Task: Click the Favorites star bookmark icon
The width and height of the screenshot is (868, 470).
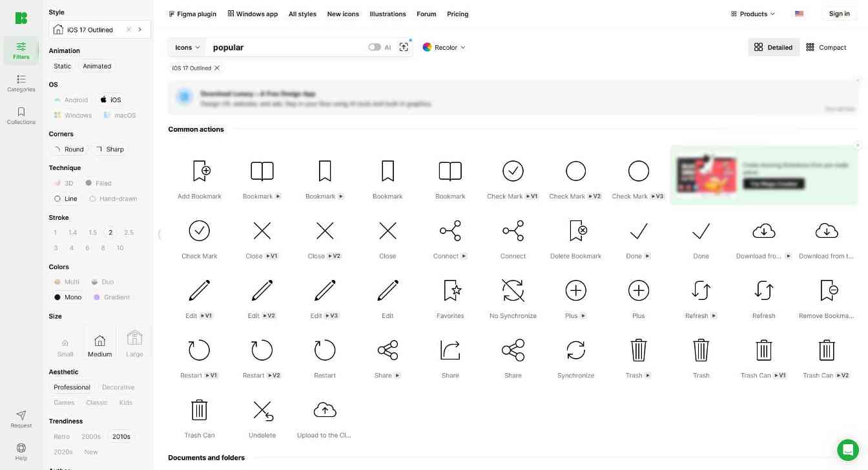Action: click(x=451, y=291)
